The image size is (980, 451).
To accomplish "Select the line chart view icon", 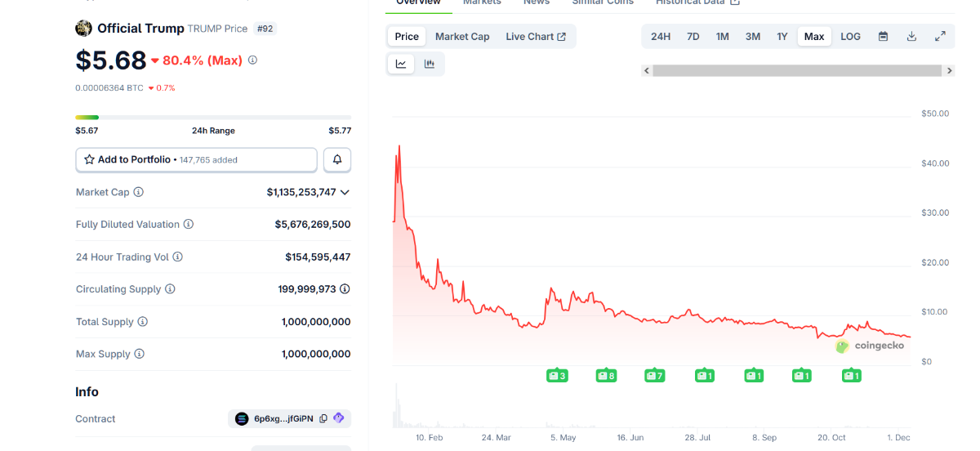I will [401, 64].
